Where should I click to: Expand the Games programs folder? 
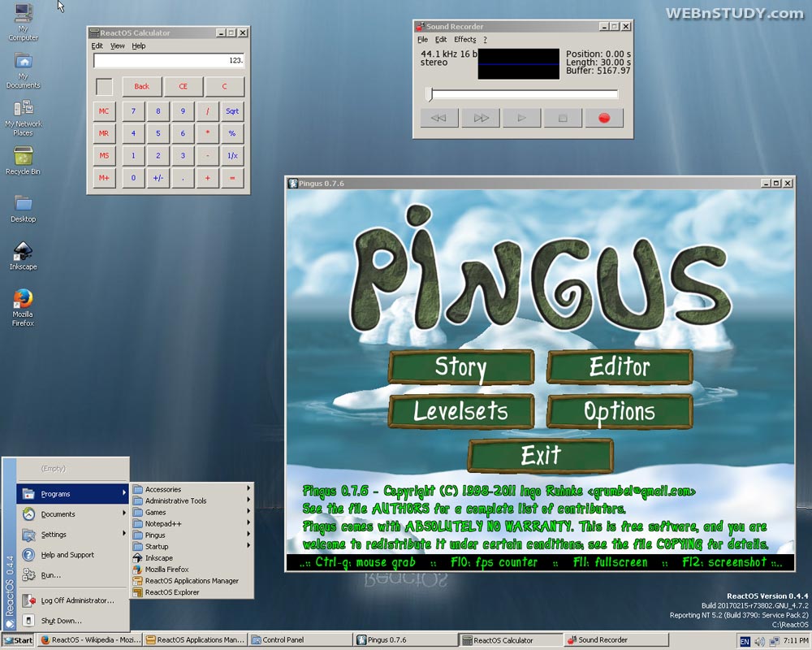click(x=192, y=512)
